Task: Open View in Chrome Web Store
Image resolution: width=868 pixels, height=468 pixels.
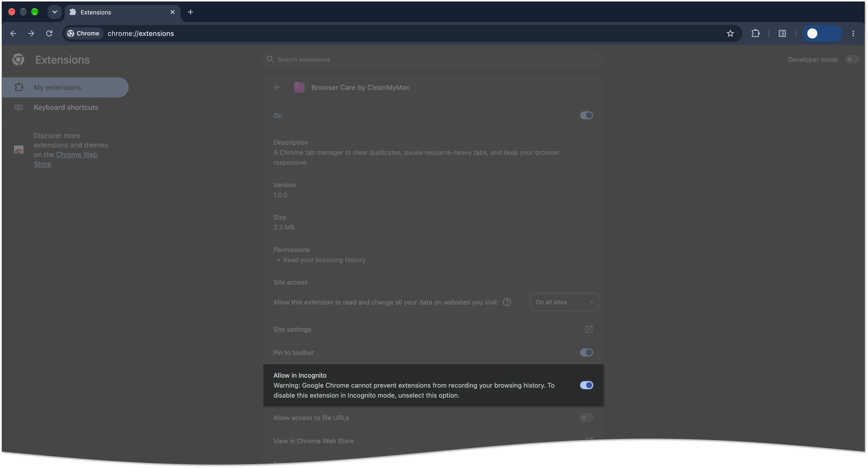Action: click(433, 441)
